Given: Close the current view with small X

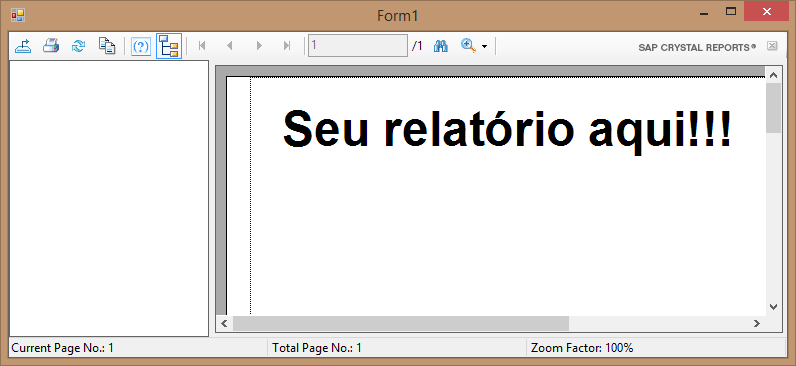Looking at the screenshot, I should click(772, 46).
